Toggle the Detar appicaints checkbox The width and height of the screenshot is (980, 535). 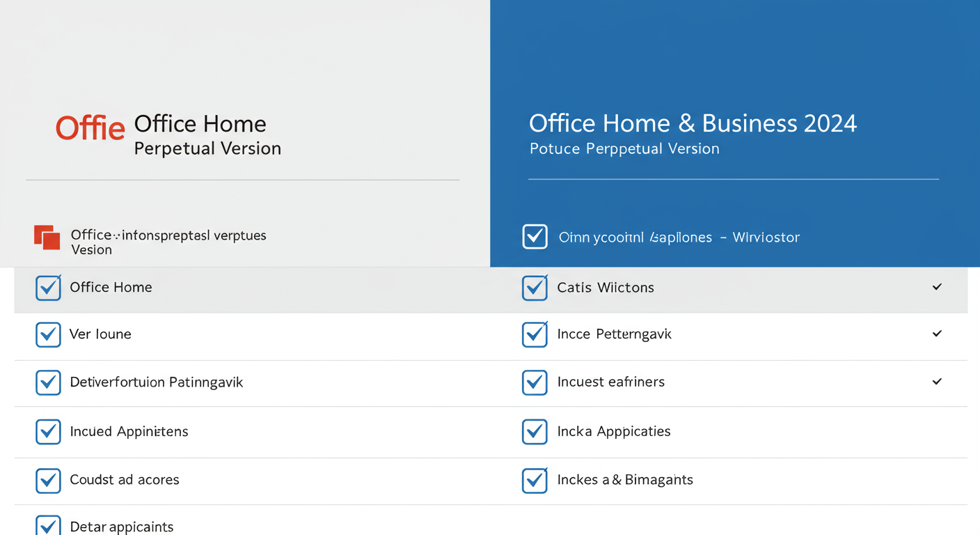pyautogui.click(x=48, y=526)
